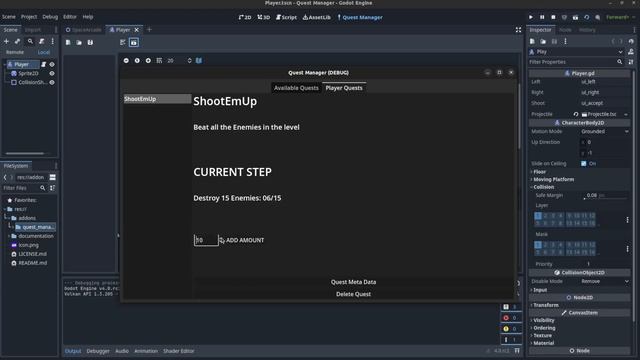Add a new node in Scene panel
Image resolution: width=640 pixels, height=360 pixels.
tap(6, 41)
